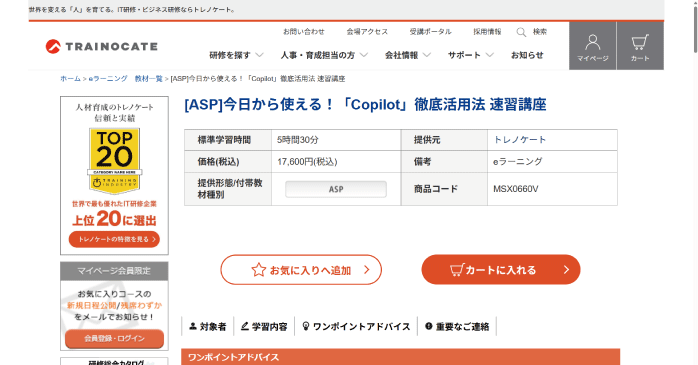Click ワンポイントアドバイス orange section header
The width and height of the screenshot is (698, 365).
tap(400, 357)
